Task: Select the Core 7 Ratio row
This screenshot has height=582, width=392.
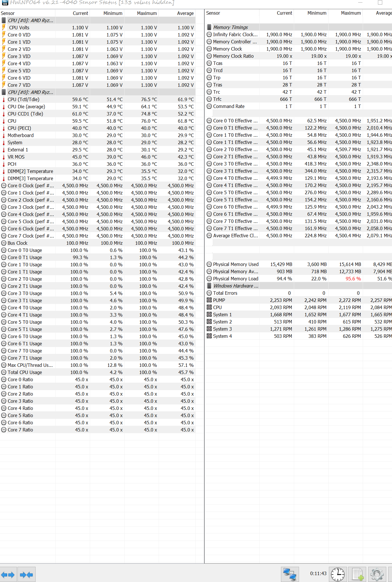Action: tap(98, 430)
